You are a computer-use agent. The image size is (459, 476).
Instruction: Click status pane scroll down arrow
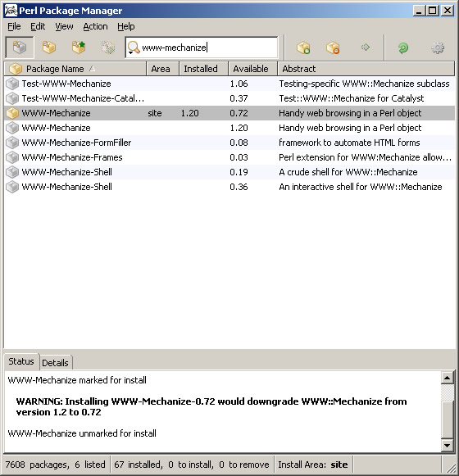[x=448, y=446]
